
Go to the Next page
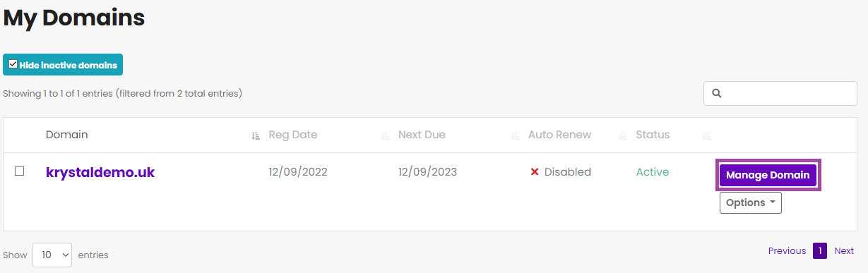(844, 251)
